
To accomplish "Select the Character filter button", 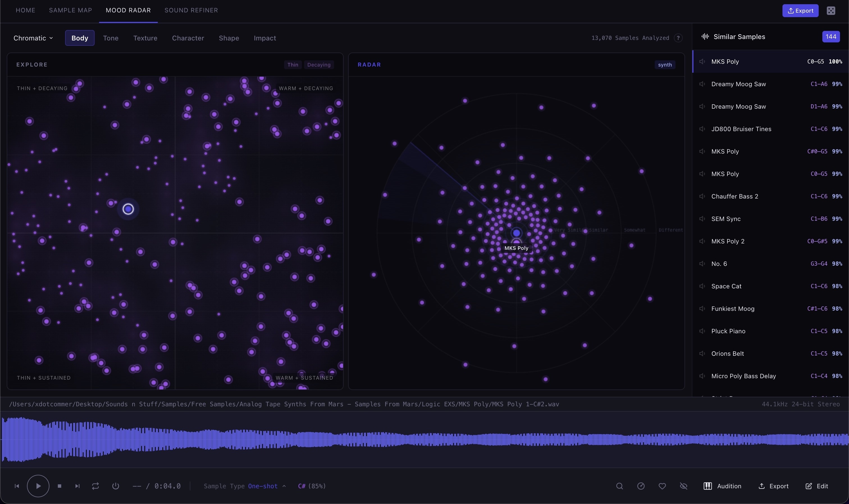I will (x=188, y=38).
